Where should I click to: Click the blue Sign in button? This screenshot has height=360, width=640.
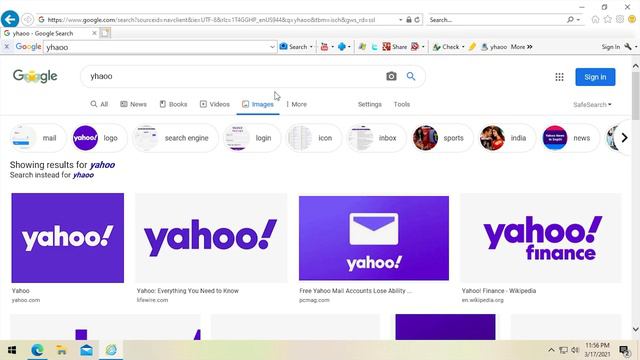(595, 77)
